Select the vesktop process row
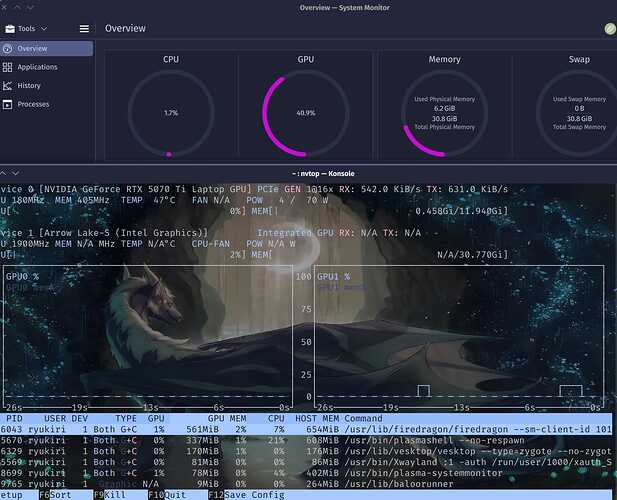This screenshot has width=617, height=500. tap(306, 451)
